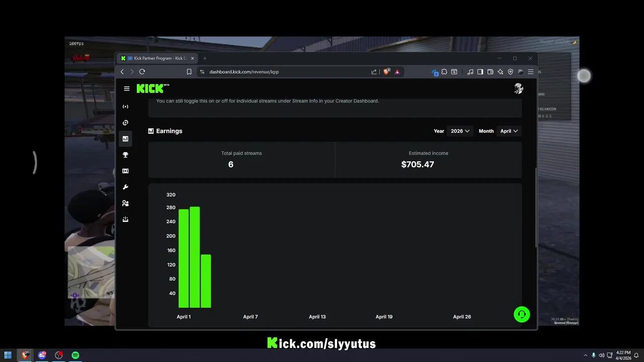Bookmark this page with the bookmark icon

(189, 72)
